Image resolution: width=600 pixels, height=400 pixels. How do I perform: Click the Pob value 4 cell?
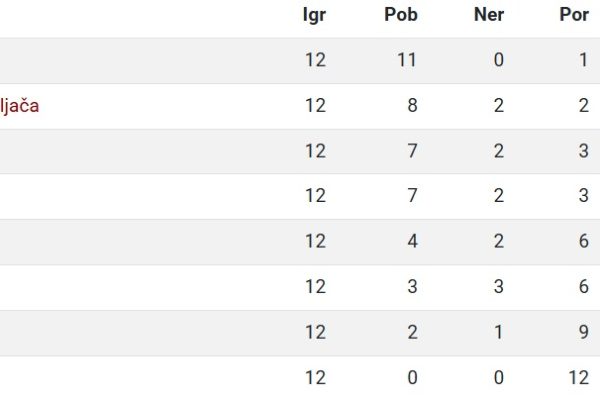[412, 241]
